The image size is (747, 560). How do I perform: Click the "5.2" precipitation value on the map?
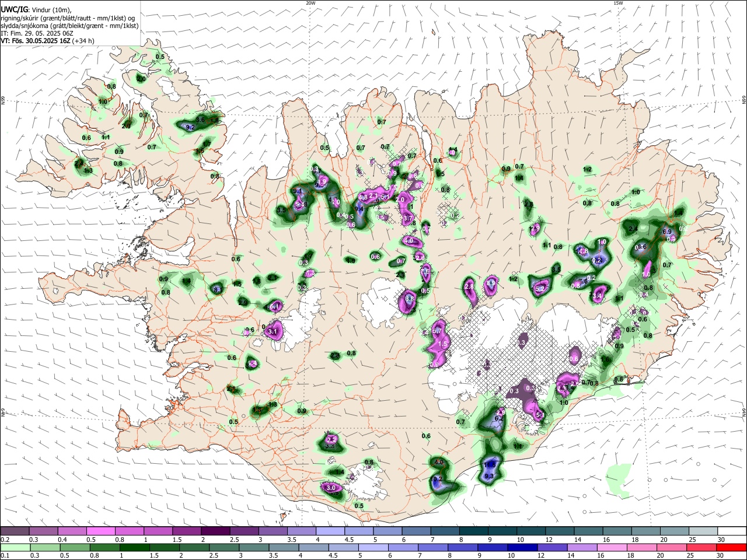540,289
